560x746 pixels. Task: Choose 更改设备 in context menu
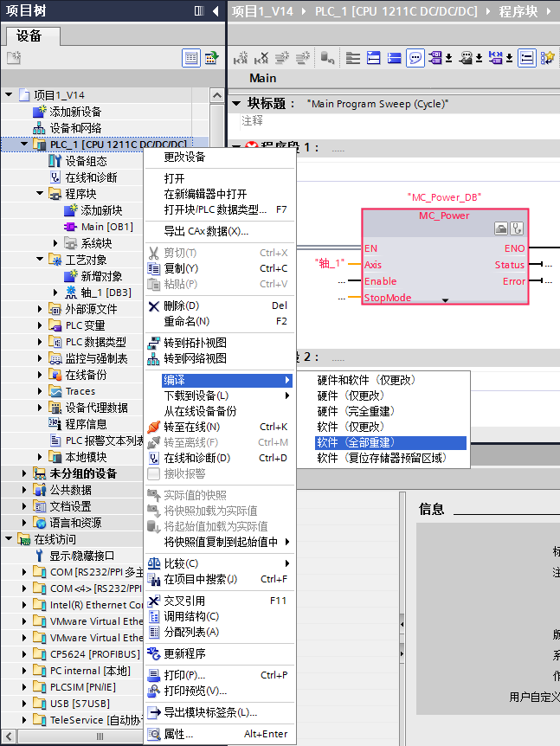pos(219,157)
